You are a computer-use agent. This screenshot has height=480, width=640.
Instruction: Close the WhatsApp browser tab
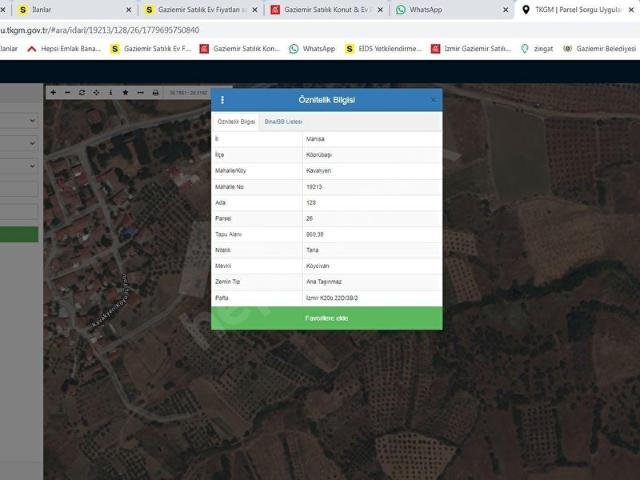(506, 10)
